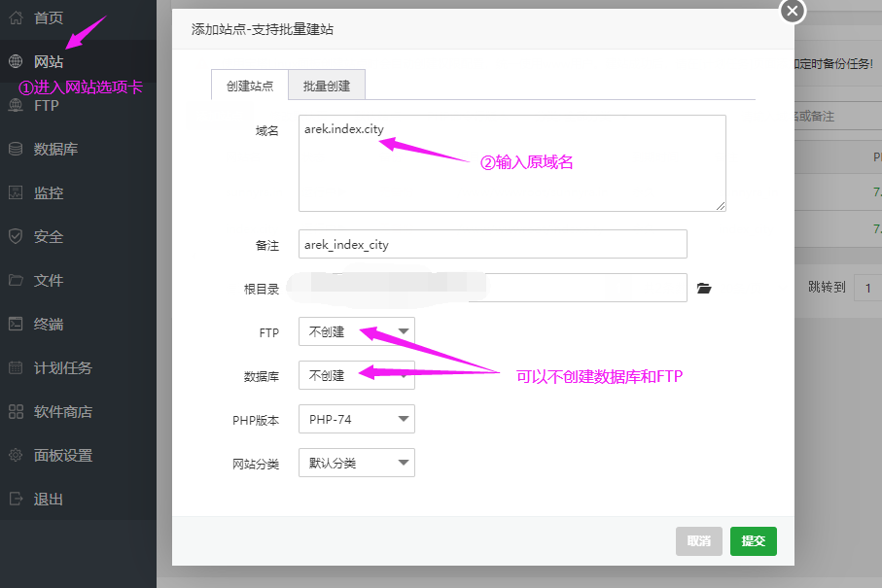This screenshot has height=588, width=882.
Task: Open the PHP版本 PHP-74 dropdown
Action: coord(357,419)
